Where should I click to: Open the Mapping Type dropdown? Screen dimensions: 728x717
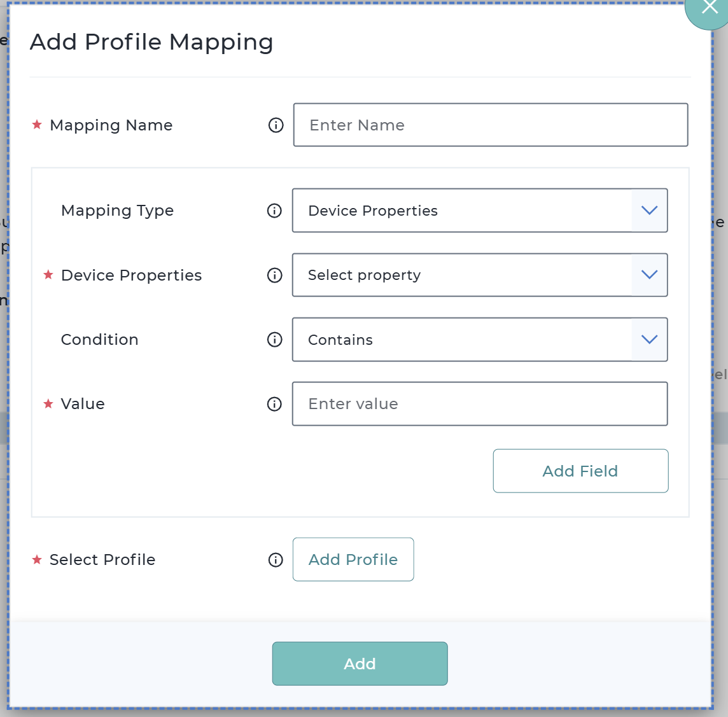point(462,211)
